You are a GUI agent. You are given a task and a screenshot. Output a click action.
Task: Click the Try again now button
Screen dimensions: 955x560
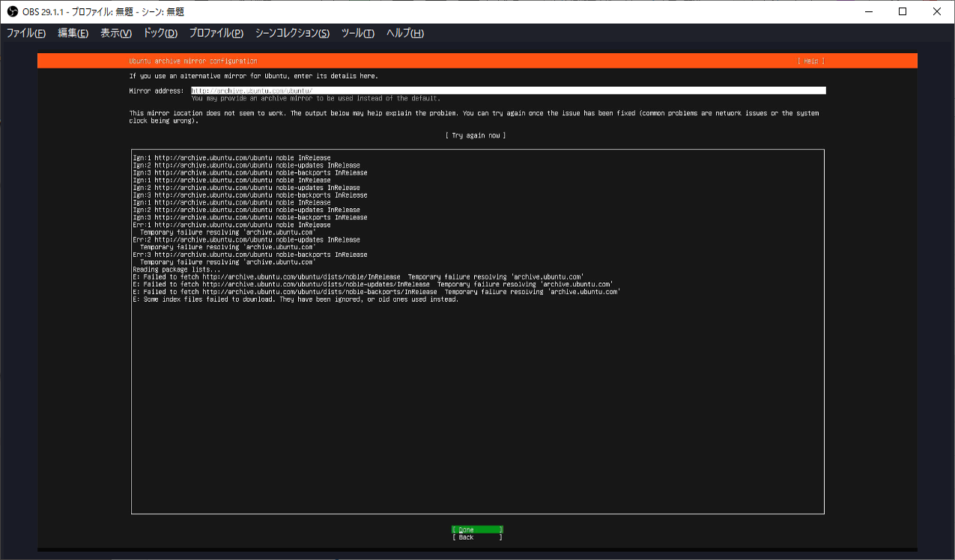[x=476, y=136]
